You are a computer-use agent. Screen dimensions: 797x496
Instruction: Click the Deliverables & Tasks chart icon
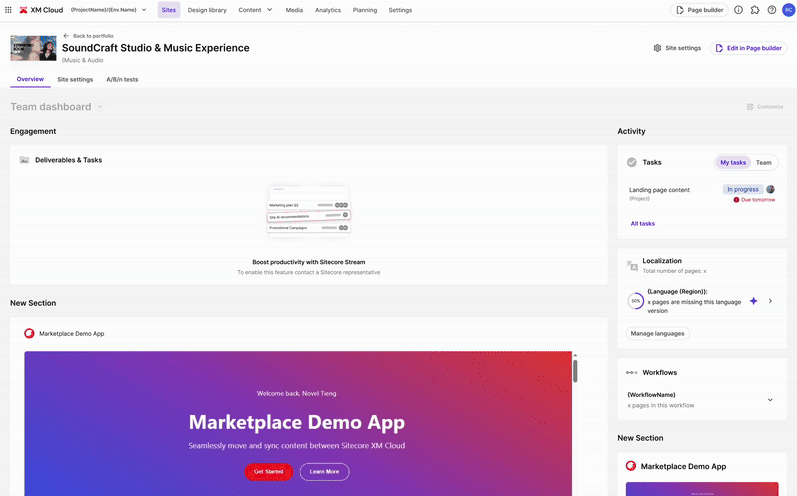(x=24, y=160)
